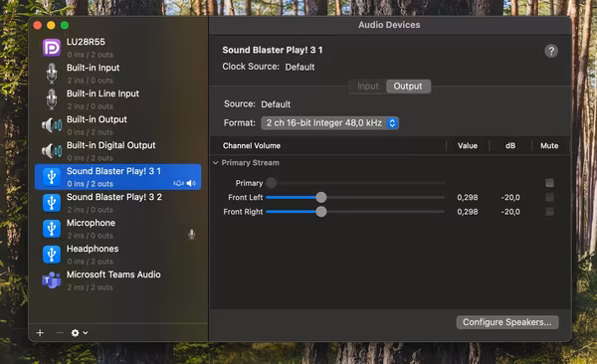Select Built-in Line Input device
This screenshot has width=597, height=364.
click(x=118, y=99)
